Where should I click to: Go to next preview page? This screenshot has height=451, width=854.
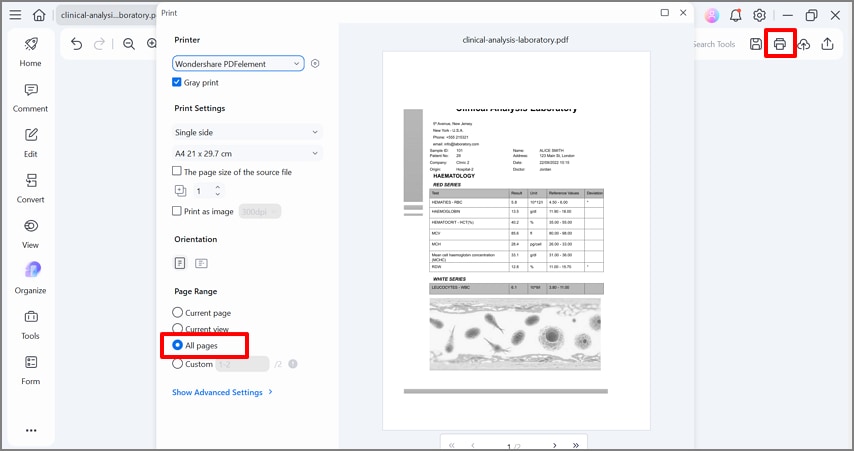554,445
